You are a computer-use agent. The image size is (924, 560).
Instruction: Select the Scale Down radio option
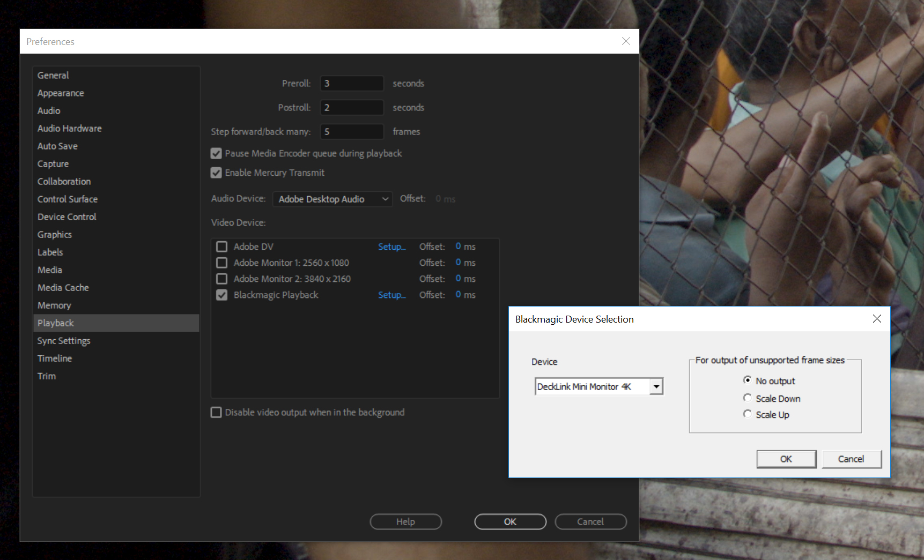(748, 398)
